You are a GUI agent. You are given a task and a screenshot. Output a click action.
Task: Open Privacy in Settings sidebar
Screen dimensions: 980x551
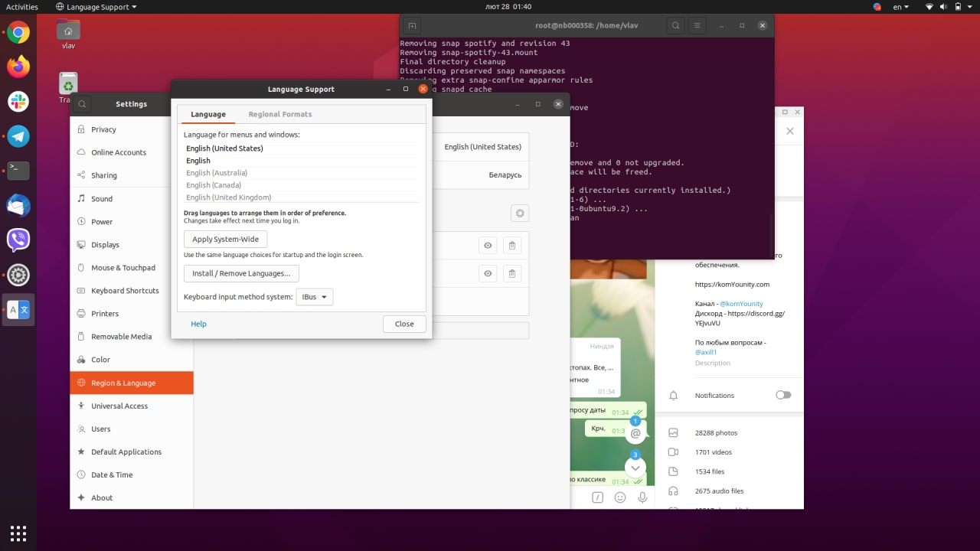[132, 129]
